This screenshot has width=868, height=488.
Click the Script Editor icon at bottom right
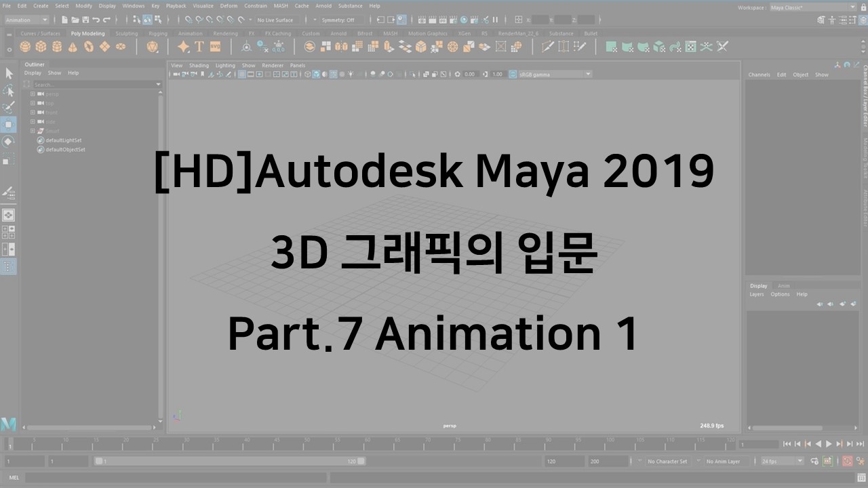tap(861, 477)
